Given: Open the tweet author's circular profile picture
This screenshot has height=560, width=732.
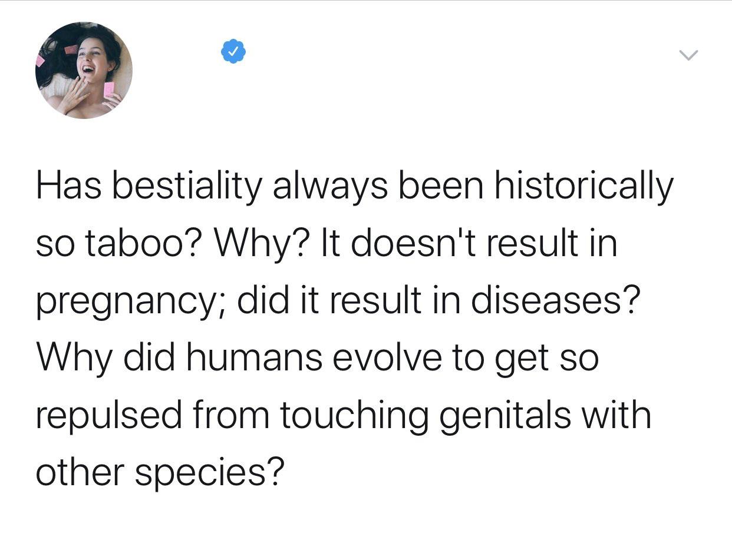Looking at the screenshot, I should point(84,71).
